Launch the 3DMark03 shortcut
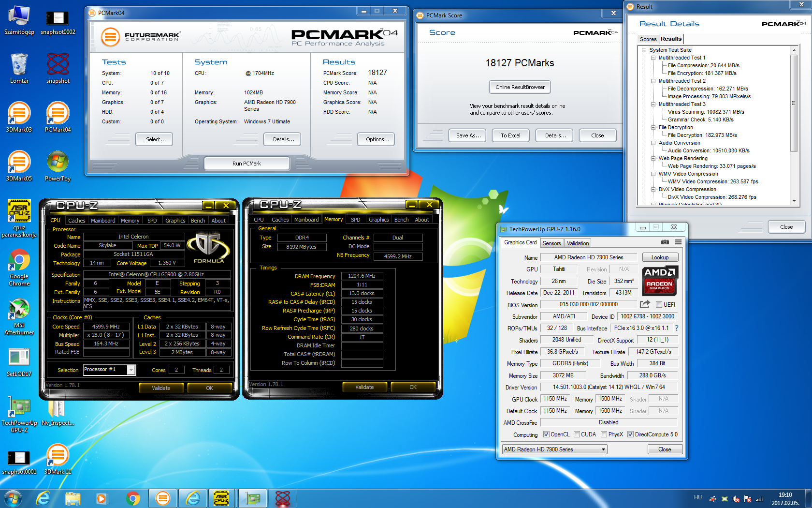 [x=19, y=118]
